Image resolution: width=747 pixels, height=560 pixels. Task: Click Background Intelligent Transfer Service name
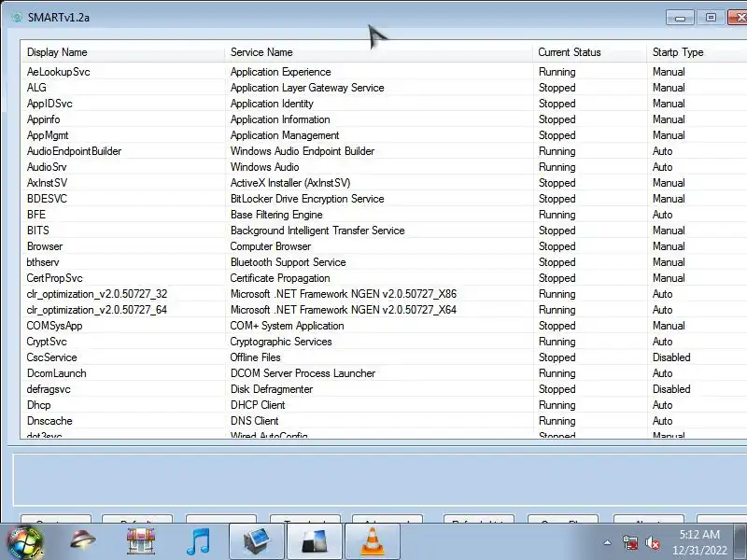[x=317, y=231]
